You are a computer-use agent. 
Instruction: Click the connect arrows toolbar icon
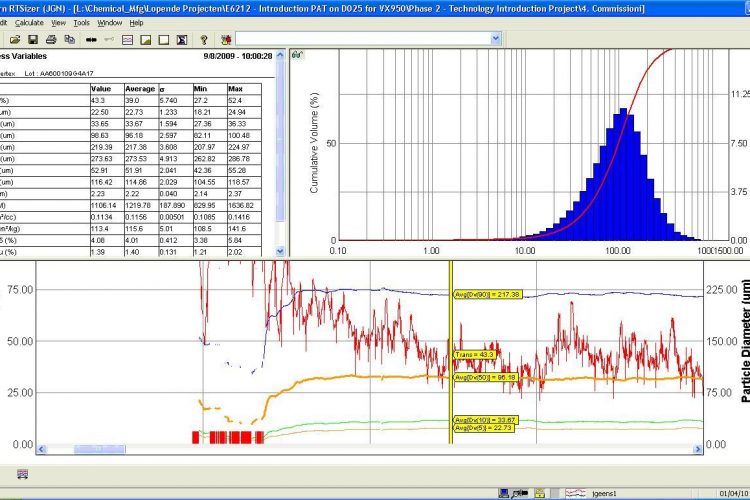91,39
